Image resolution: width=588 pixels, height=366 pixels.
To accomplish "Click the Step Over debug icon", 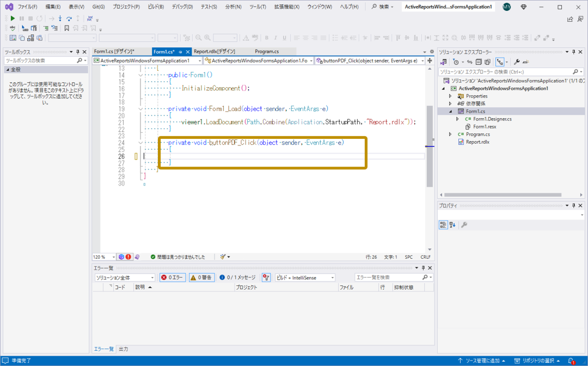I will point(69,19).
